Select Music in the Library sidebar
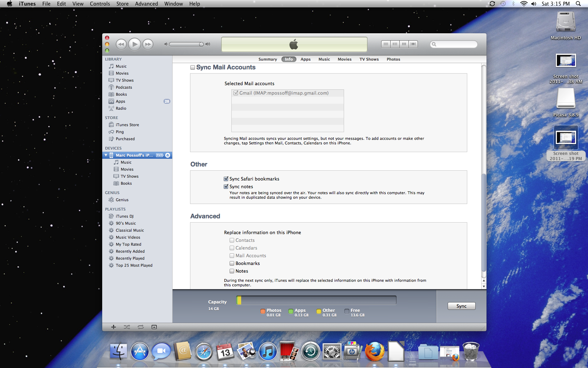The width and height of the screenshot is (588, 368). (121, 66)
